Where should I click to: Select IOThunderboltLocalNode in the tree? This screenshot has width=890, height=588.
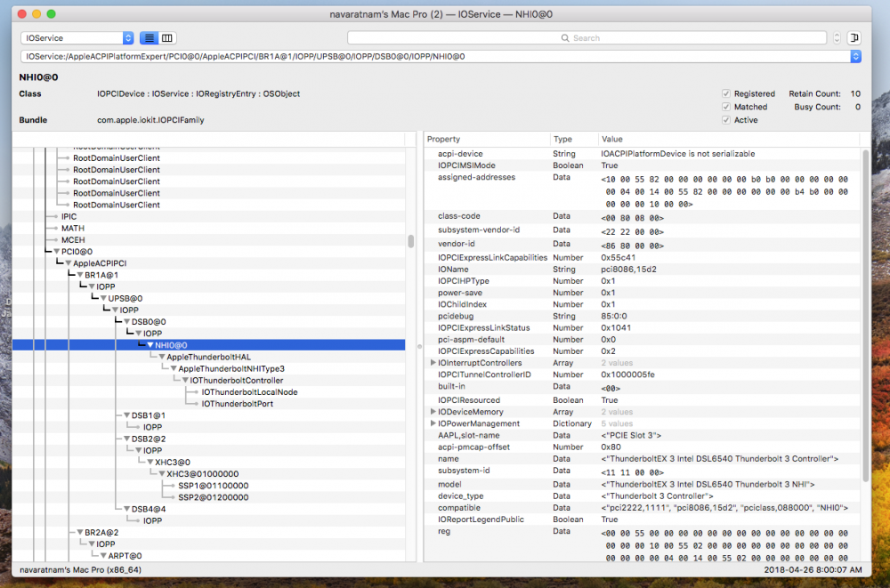(249, 392)
